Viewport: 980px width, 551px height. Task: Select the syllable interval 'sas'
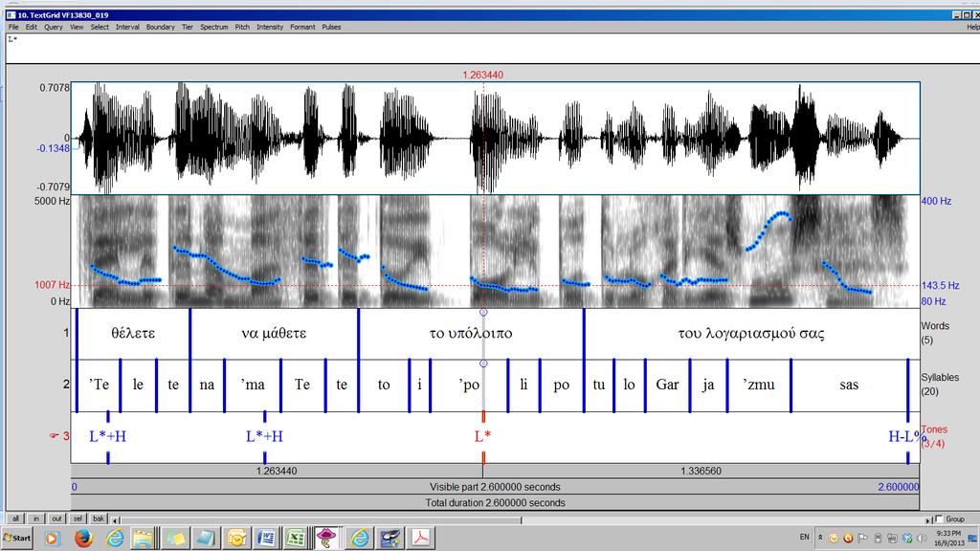849,385
